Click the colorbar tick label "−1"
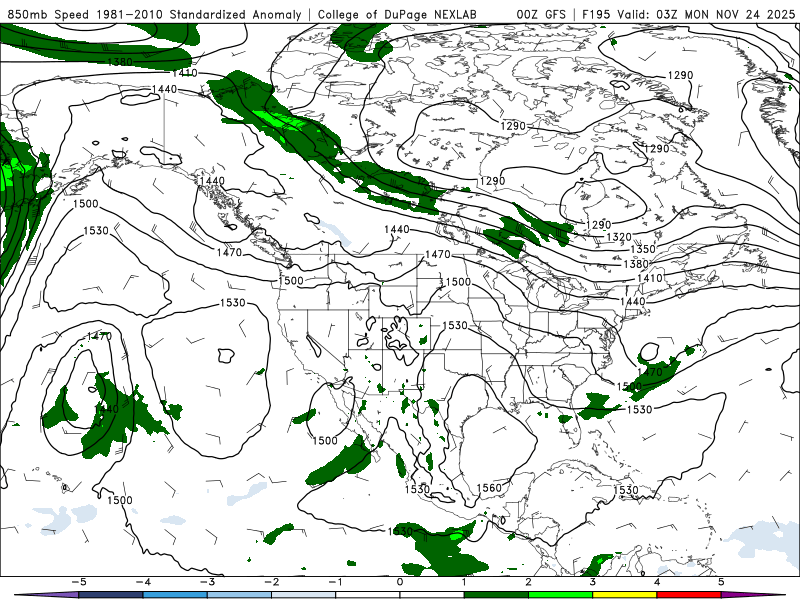This screenshot has width=800, height=600. point(336,582)
